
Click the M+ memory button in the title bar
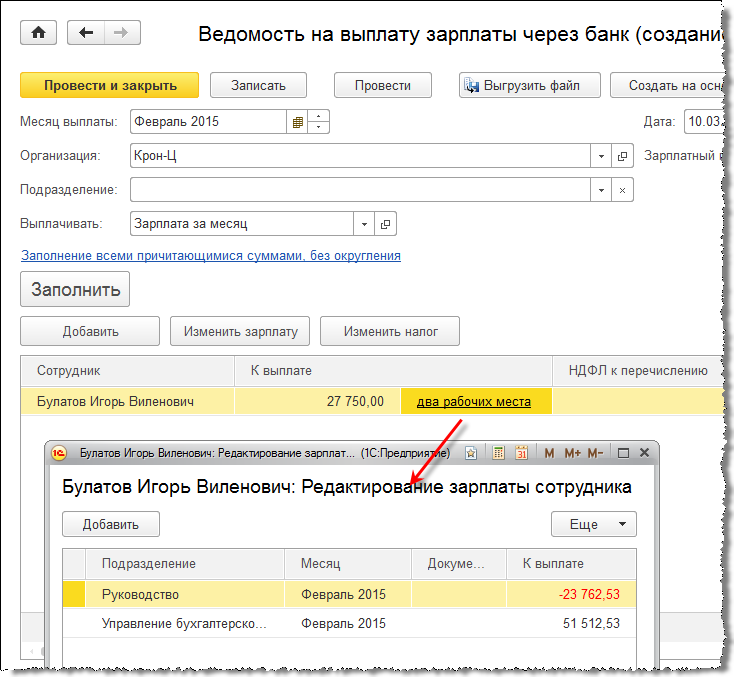572,453
